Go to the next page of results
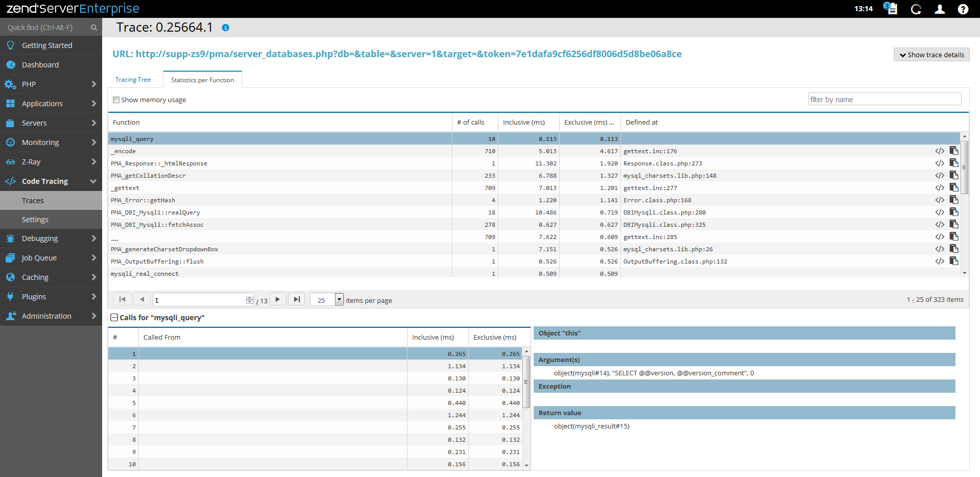 point(277,300)
